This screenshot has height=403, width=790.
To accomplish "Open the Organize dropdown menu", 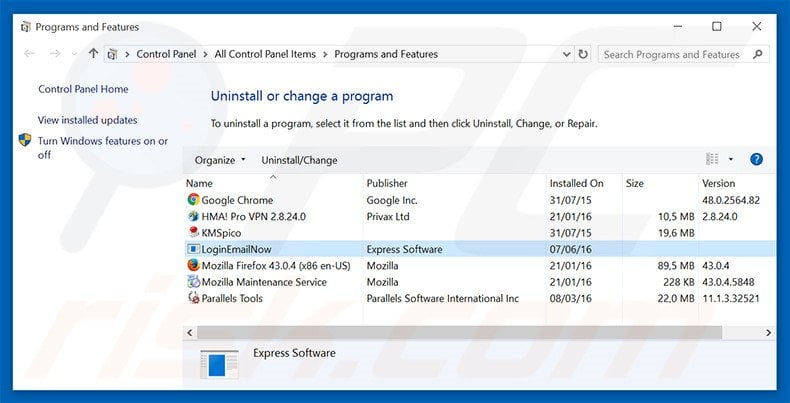I will [220, 160].
